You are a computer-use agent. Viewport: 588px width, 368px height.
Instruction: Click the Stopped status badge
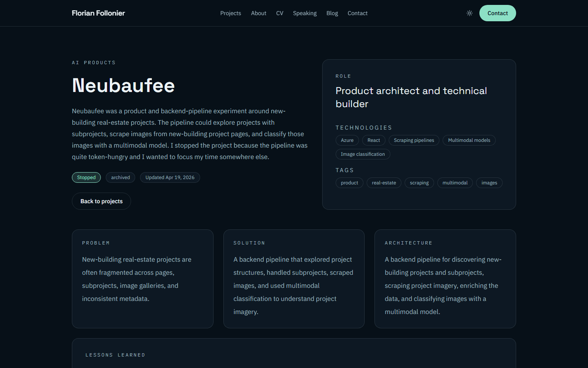click(x=86, y=177)
